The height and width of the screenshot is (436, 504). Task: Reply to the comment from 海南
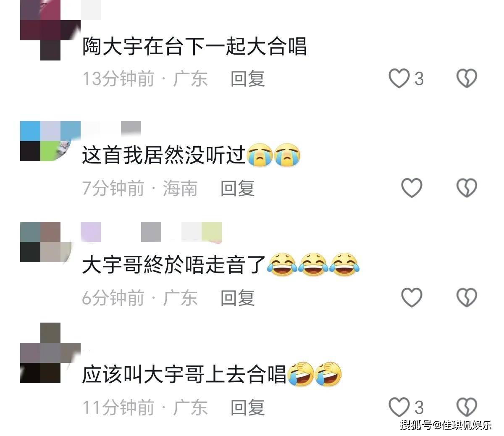click(x=238, y=188)
